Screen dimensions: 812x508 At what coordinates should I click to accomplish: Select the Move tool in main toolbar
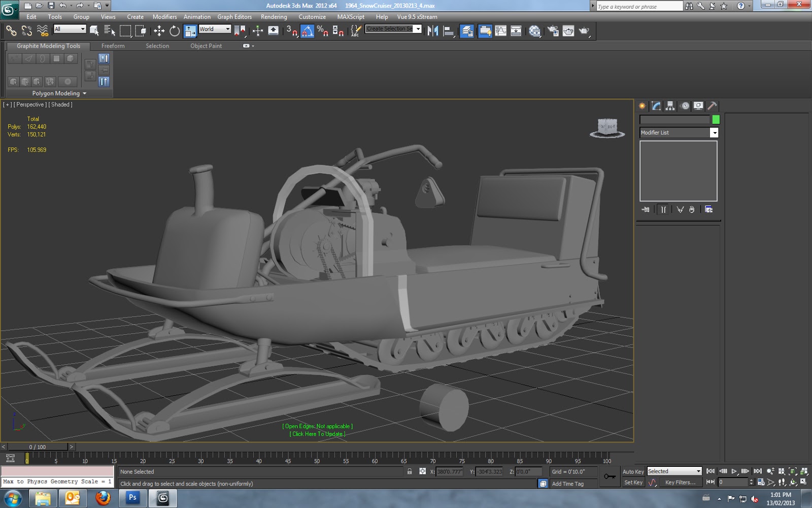click(159, 31)
